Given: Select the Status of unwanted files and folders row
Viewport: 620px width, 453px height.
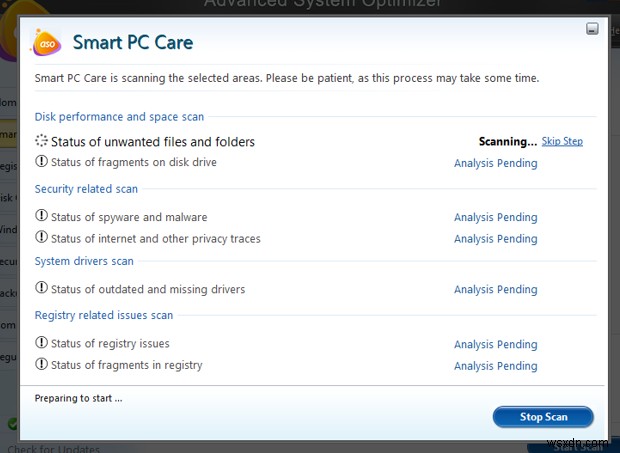Looking at the screenshot, I should pyautogui.click(x=153, y=142).
